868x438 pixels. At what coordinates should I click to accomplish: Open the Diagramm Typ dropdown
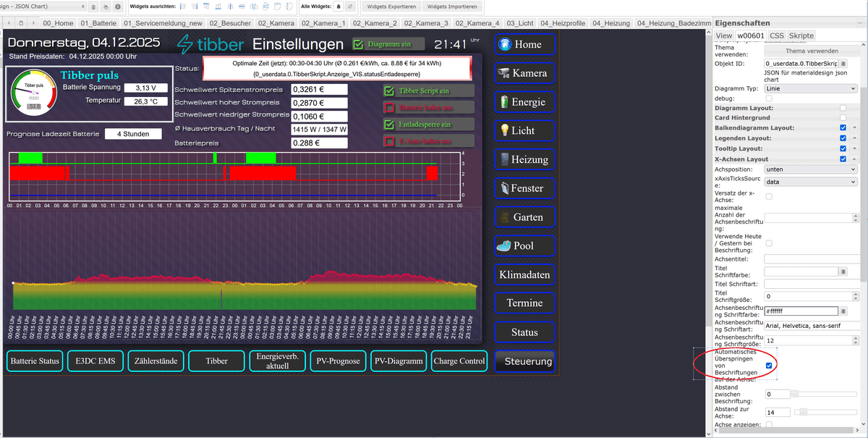pos(810,88)
